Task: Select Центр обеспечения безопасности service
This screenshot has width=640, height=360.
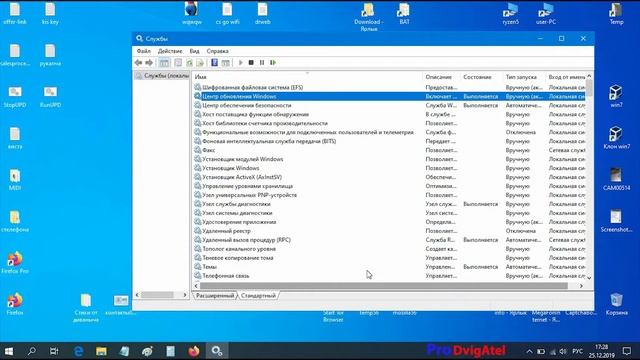Action: [x=390, y=105]
